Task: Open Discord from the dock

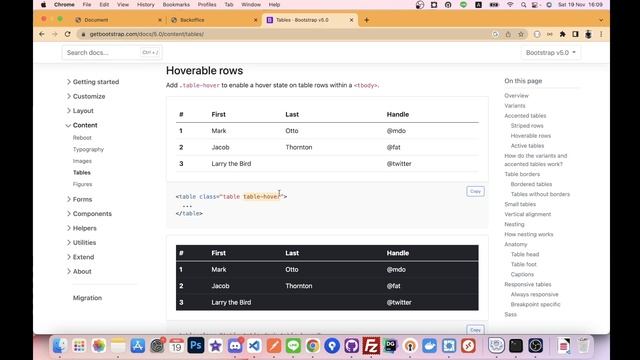Action: pos(235,346)
